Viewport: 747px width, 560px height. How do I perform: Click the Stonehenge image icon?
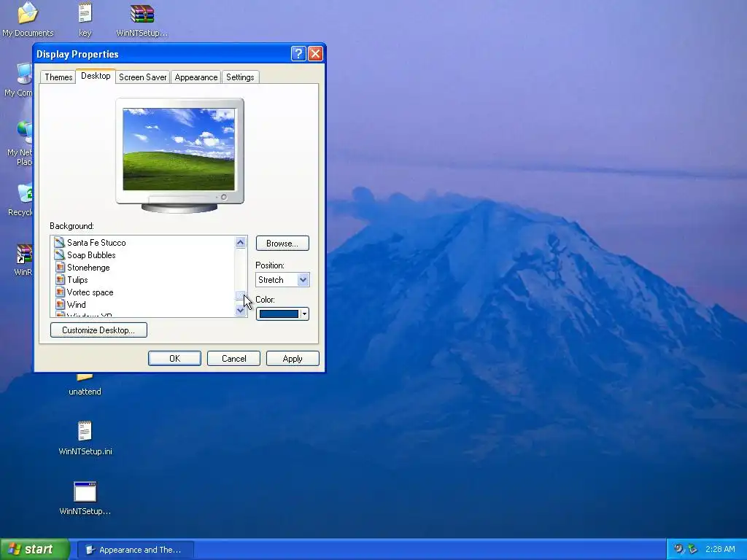tap(60, 267)
